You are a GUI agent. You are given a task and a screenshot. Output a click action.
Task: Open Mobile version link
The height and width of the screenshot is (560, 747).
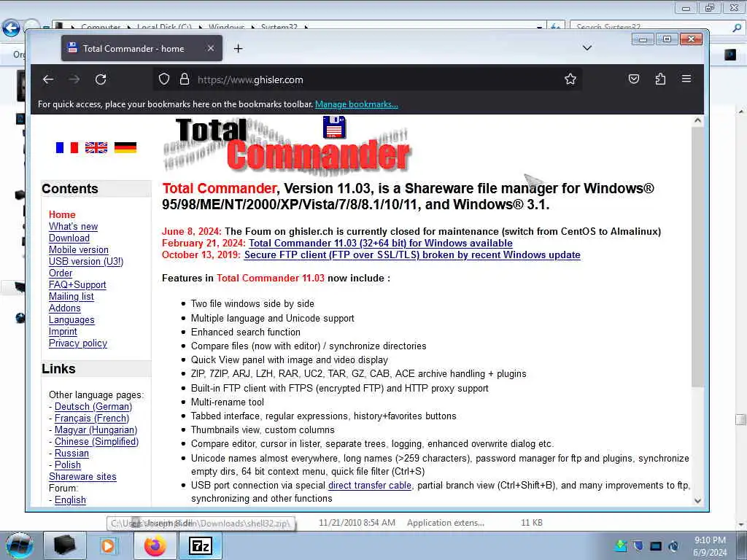pos(79,250)
